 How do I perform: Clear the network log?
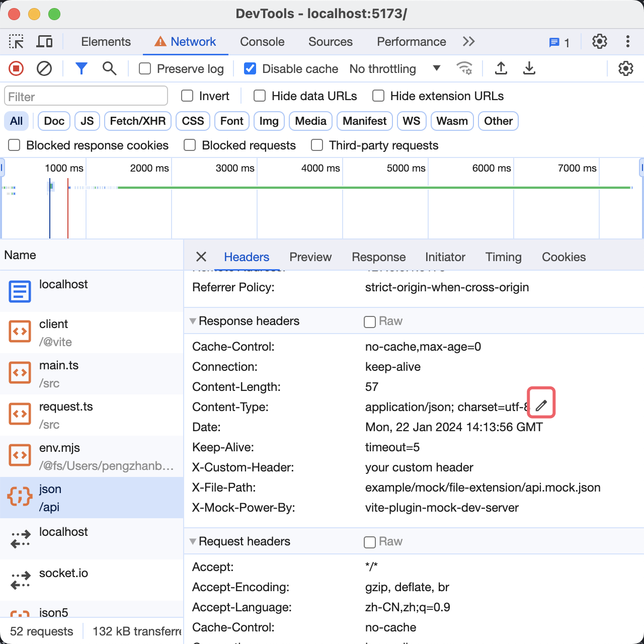click(44, 68)
